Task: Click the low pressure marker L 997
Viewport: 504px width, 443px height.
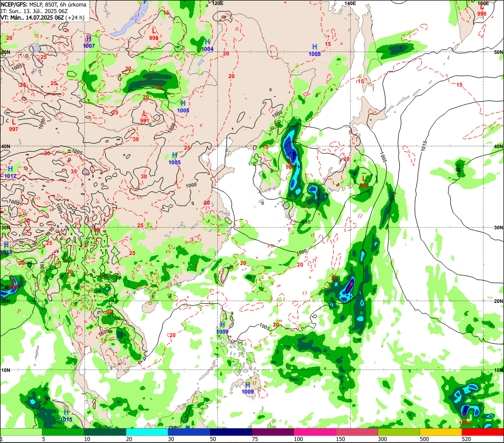Action: [x=14, y=125]
